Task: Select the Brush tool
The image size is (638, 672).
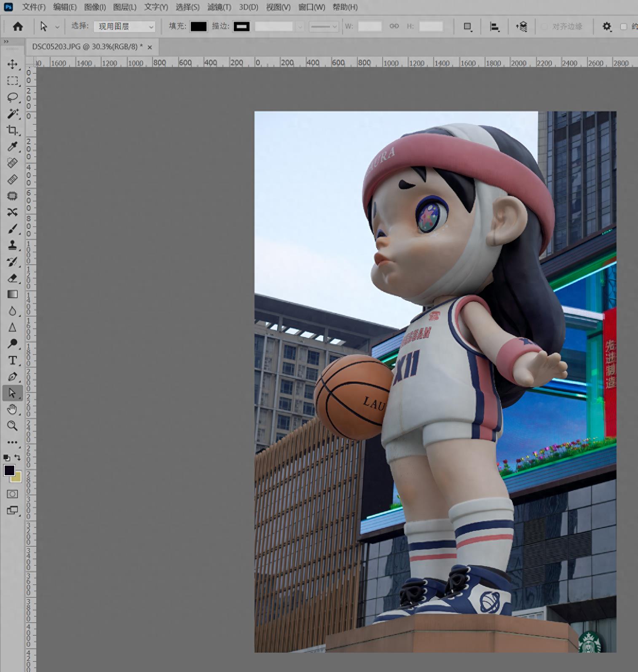Action: pos(12,228)
